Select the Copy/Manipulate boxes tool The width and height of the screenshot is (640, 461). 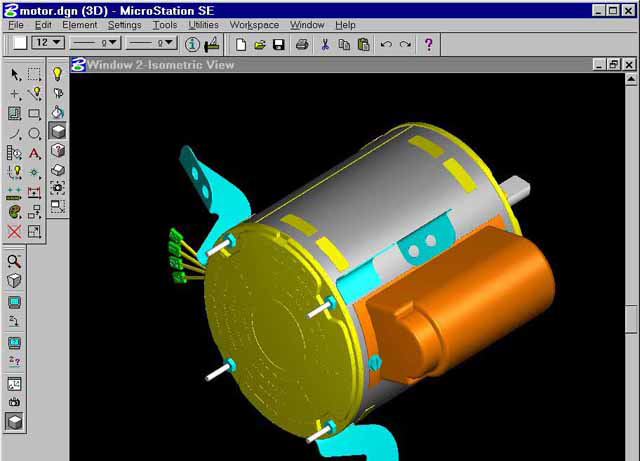click(x=34, y=212)
